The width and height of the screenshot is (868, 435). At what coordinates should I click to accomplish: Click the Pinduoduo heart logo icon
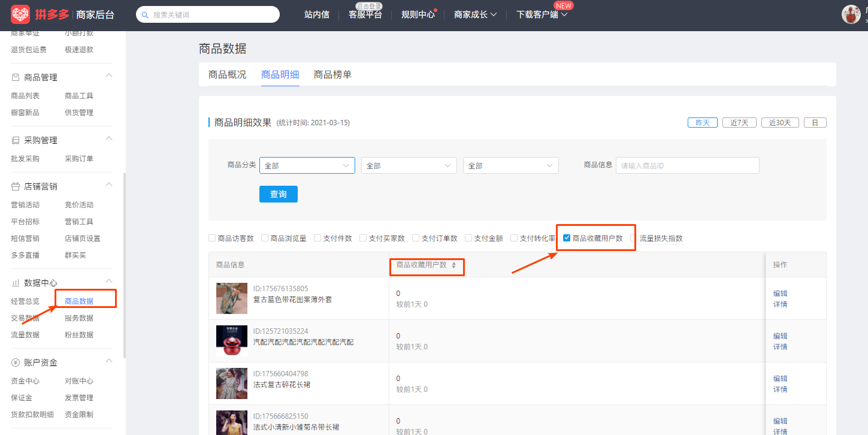point(20,14)
